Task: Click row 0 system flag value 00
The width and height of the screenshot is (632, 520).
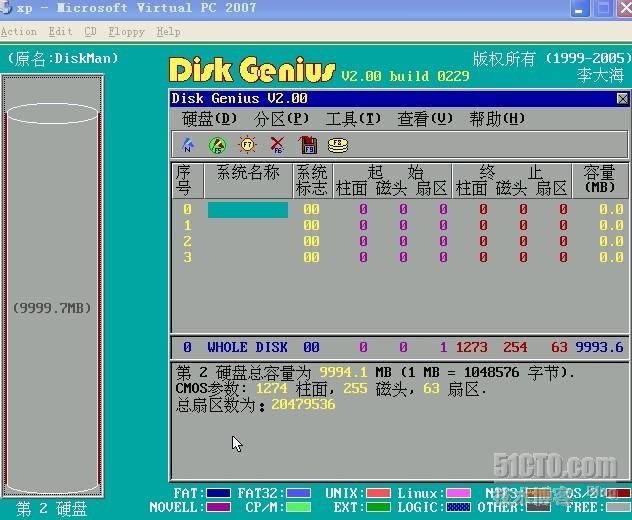Action: tap(311, 209)
